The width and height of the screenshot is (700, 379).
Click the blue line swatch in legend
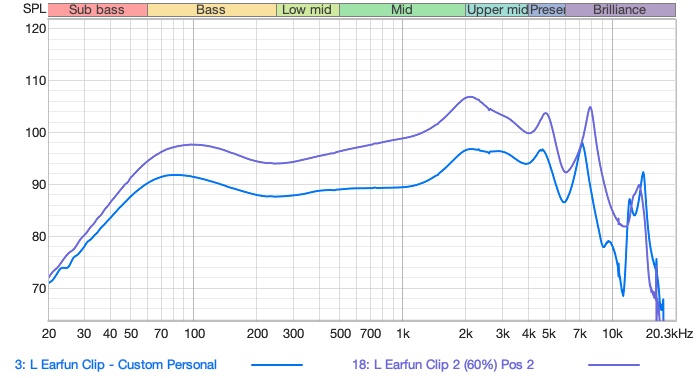[277, 365]
